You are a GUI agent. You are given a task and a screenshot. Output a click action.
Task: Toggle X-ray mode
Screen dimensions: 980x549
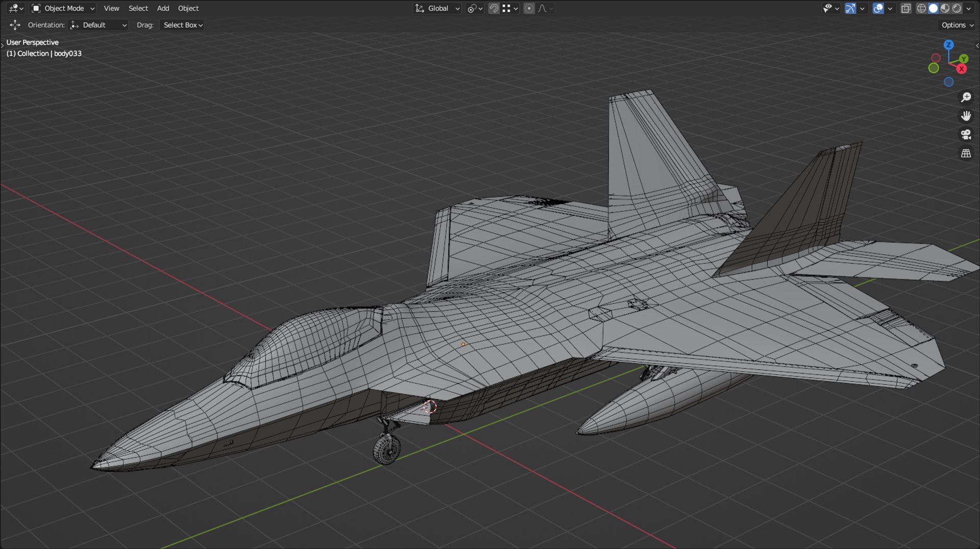906,8
